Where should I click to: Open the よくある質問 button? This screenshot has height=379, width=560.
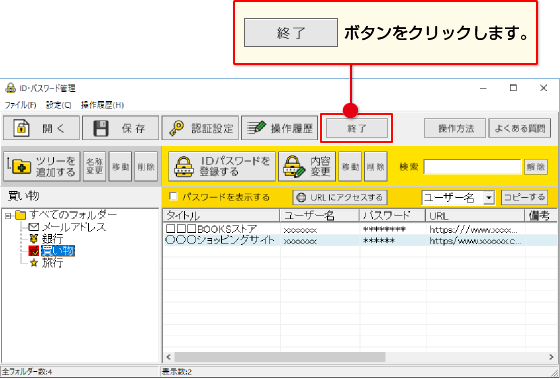[x=520, y=128]
